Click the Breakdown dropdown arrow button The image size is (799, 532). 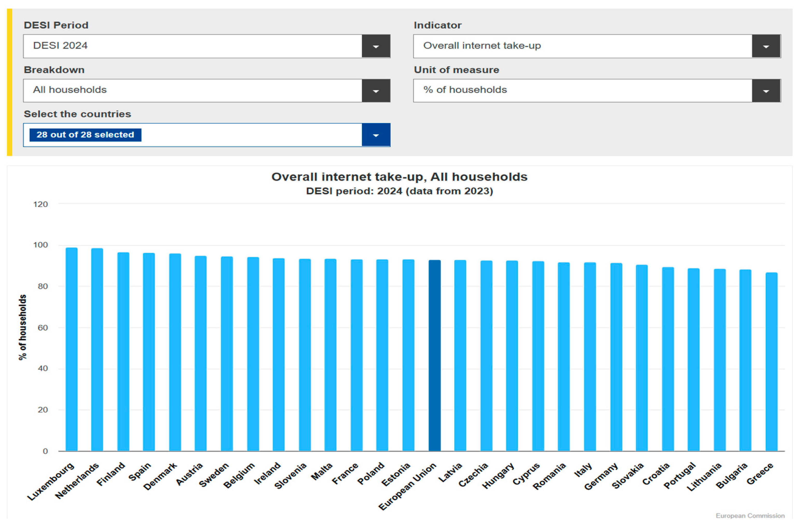pyautogui.click(x=376, y=91)
